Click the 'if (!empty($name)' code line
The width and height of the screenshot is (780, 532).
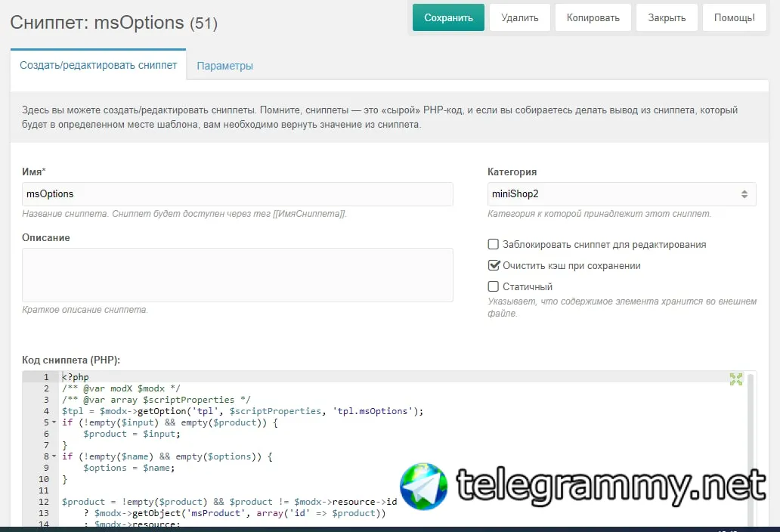click(x=167, y=456)
